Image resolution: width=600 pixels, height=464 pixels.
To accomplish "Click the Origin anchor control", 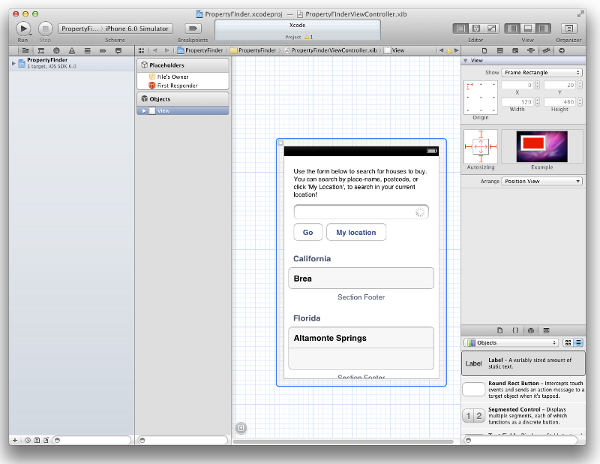I will [x=481, y=97].
